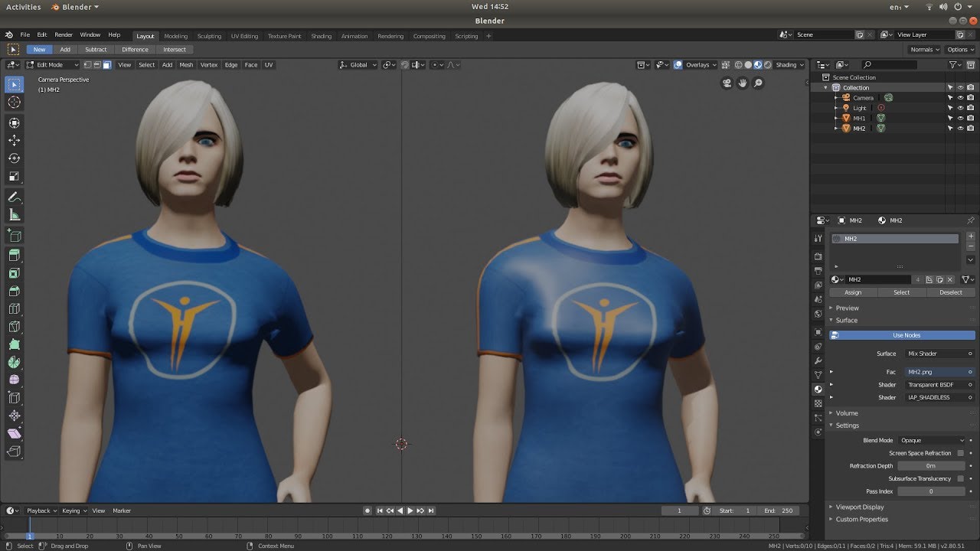Click the Intersect selection mode button

(x=175, y=50)
